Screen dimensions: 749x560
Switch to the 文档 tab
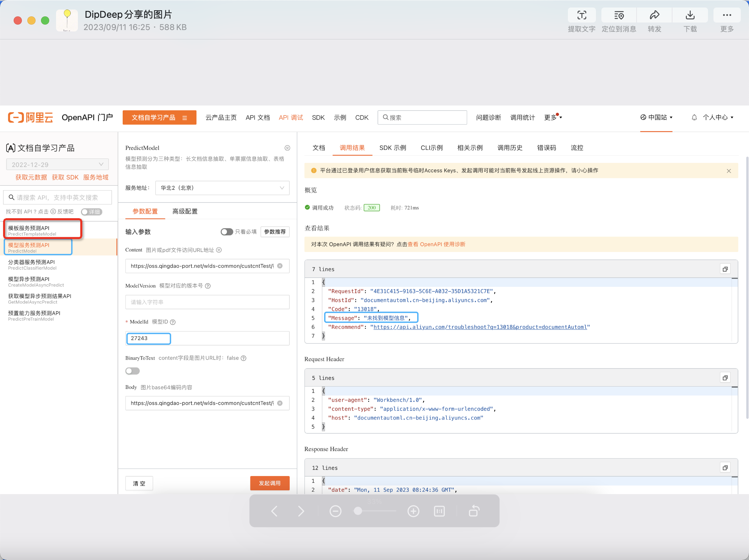click(x=318, y=148)
